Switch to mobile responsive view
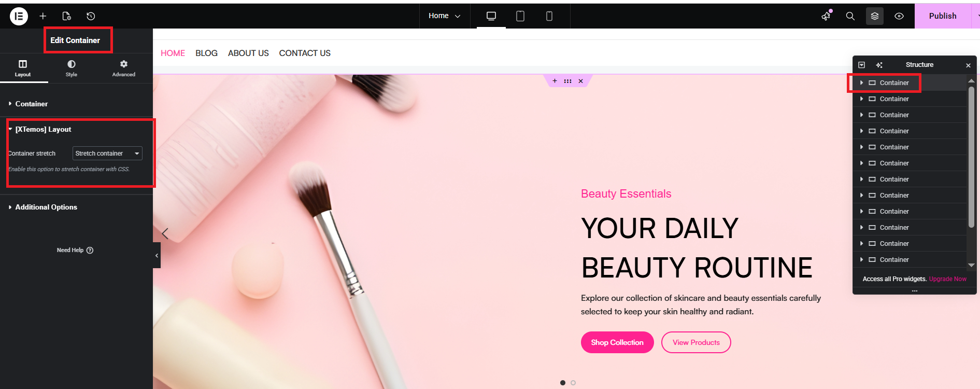 [x=549, y=16]
